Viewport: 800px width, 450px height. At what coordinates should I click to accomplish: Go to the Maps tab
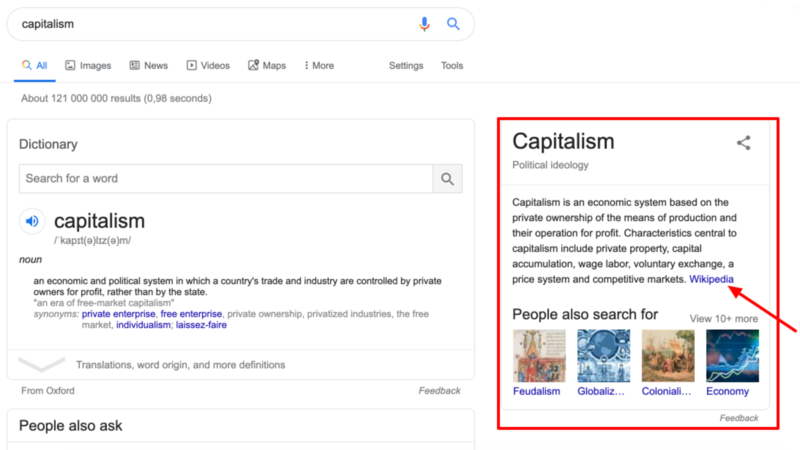(267, 66)
